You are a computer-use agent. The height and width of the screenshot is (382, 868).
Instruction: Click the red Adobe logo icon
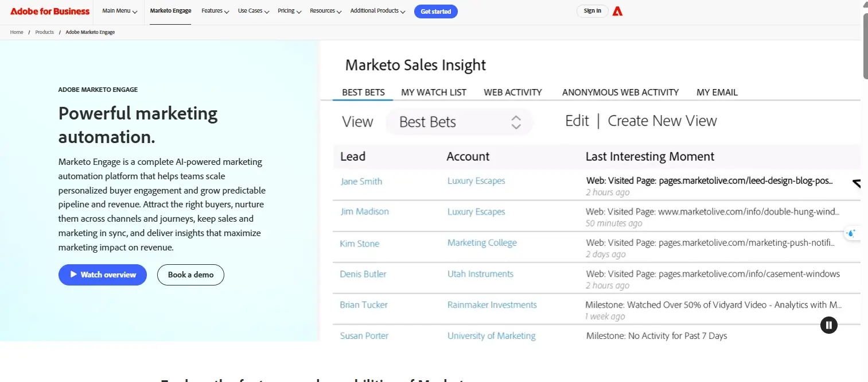coord(617,11)
